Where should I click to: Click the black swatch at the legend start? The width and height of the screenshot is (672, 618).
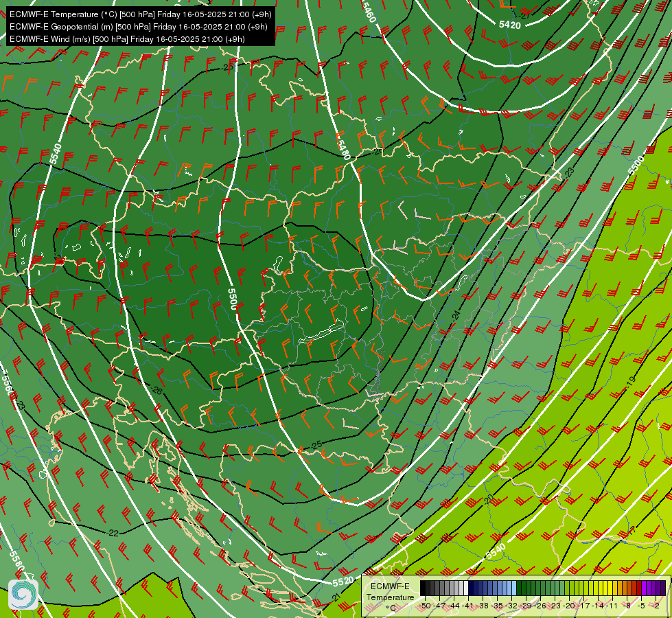(x=423, y=588)
